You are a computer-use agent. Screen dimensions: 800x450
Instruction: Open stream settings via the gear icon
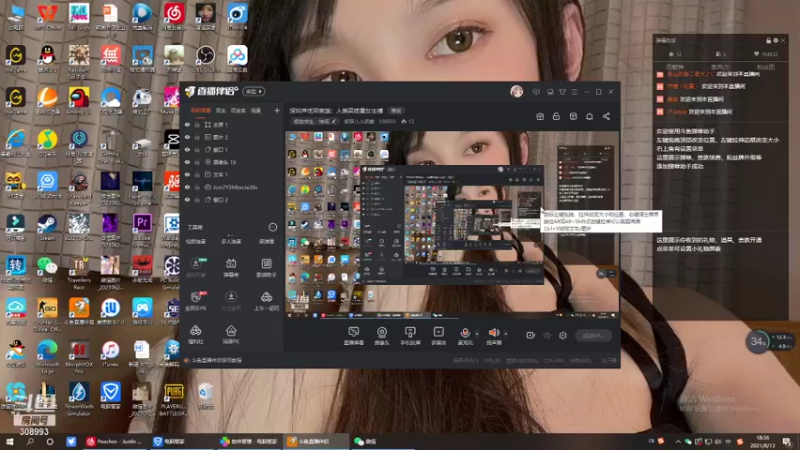(x=563, y=335)
